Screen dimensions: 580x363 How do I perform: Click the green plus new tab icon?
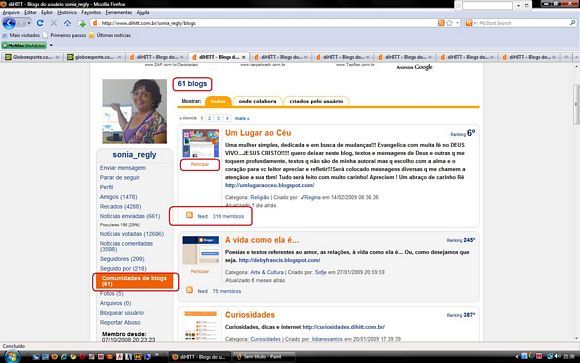point(82,24)
